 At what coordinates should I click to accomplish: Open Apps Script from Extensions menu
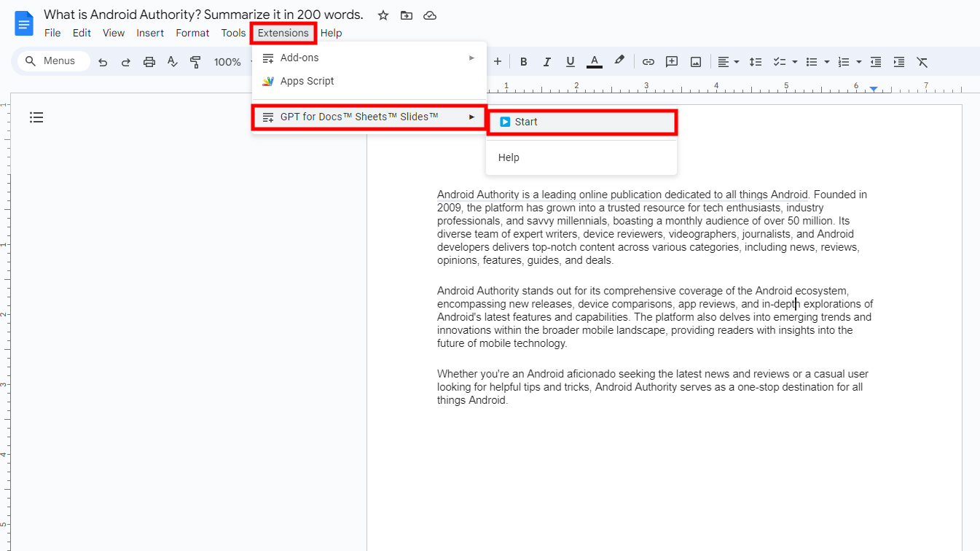369,81
